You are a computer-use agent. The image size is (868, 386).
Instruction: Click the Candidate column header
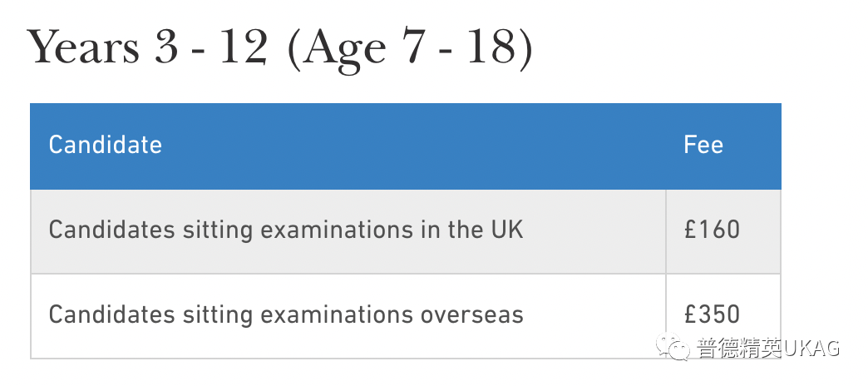(106, 145)
